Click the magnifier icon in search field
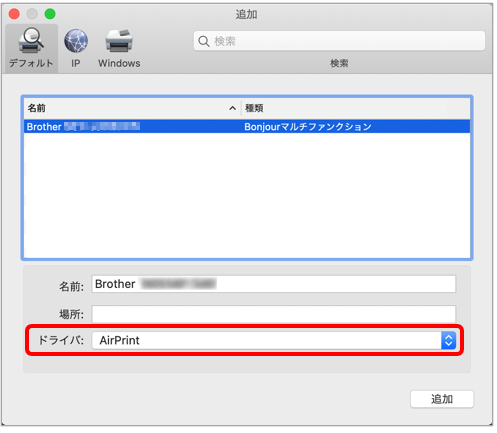This screenshot has height=433, width=497. (x=204, y=41)
